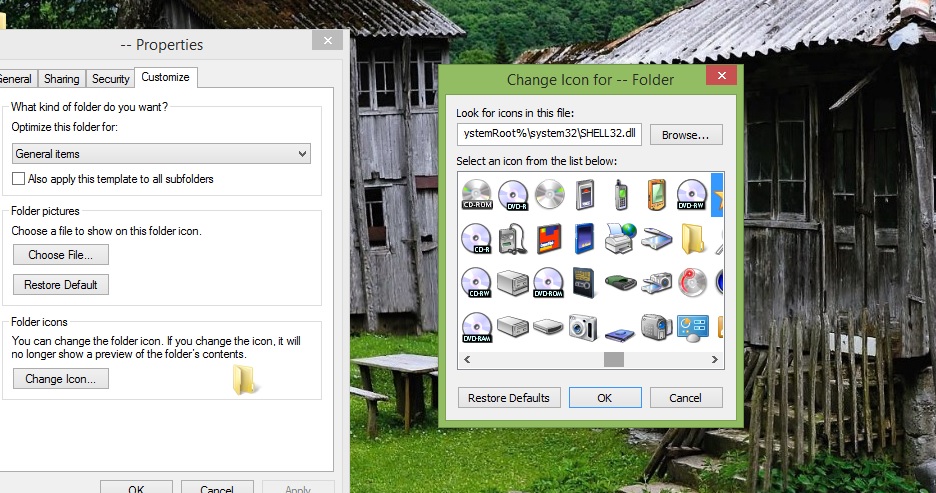Click the icon list scroll-left arrow
The image size is (936, 493).
point(467,359)
